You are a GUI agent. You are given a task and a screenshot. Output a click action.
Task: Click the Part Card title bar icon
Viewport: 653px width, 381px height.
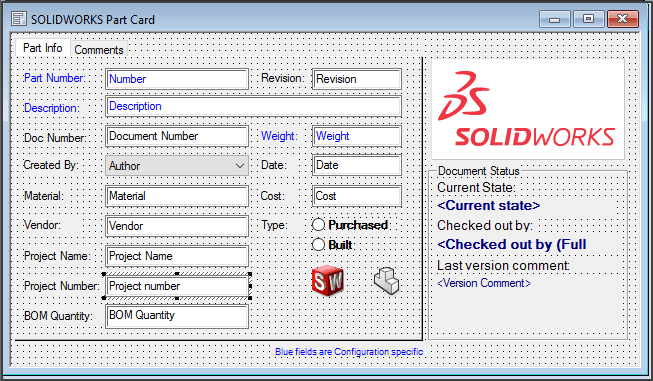click(19, 19)
